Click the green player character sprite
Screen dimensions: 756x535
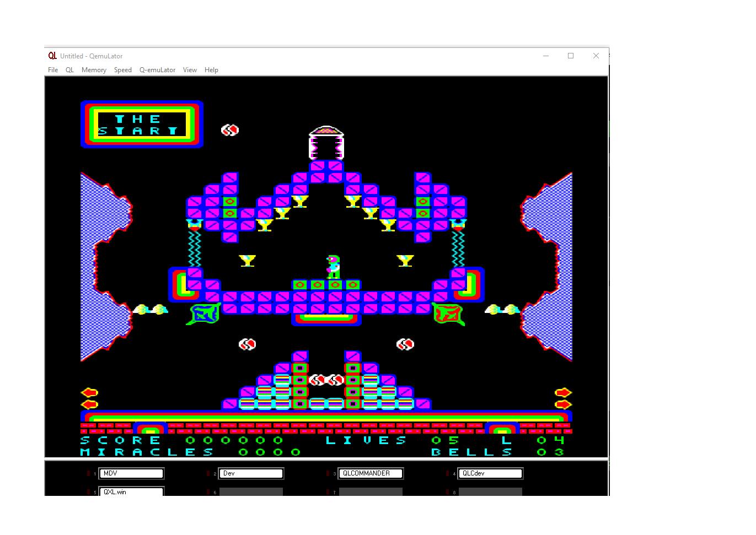tap(333, 267)
